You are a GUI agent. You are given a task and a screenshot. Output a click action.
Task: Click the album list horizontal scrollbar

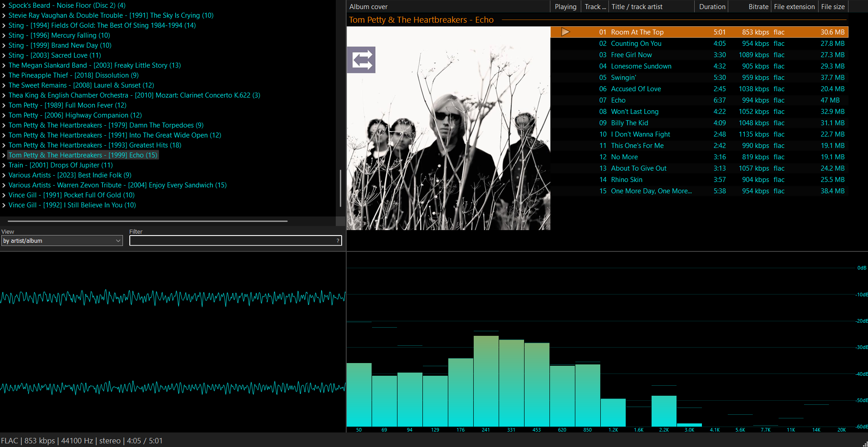pos(147,221)
